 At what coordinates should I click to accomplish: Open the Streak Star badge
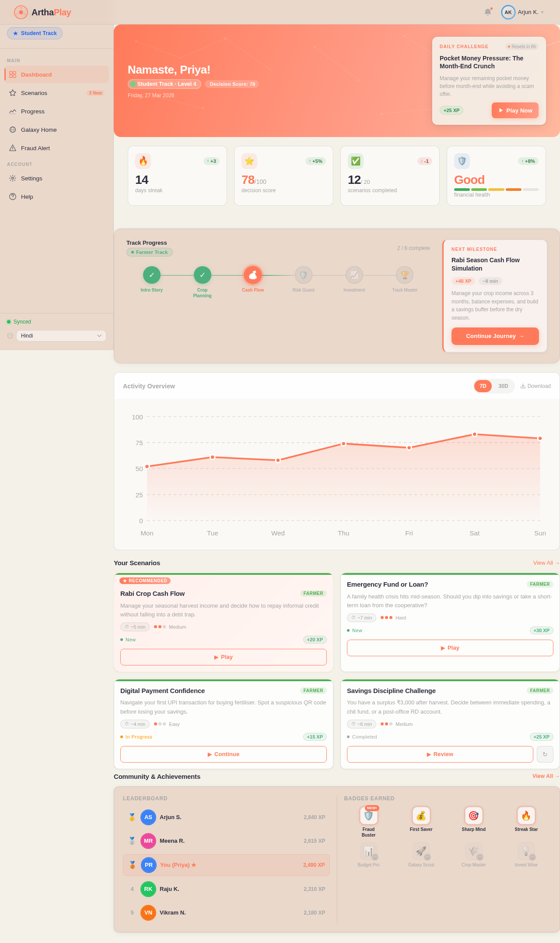[x=526, y=816]
